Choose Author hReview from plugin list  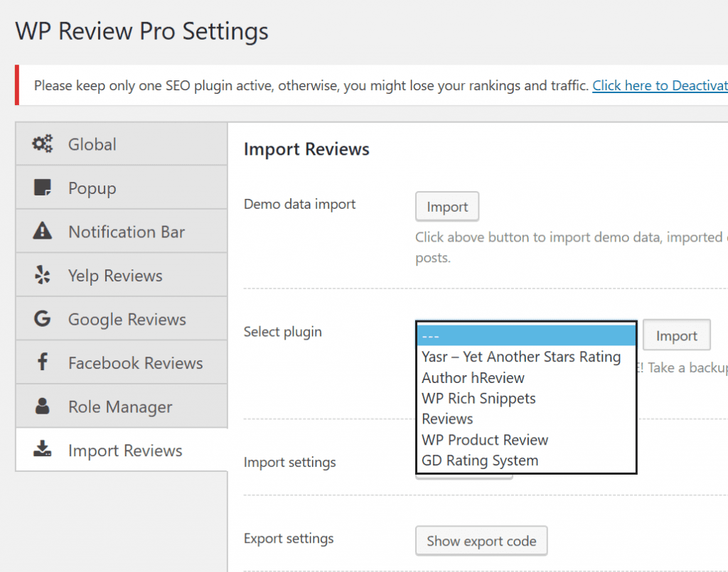[x=526, y=377]
